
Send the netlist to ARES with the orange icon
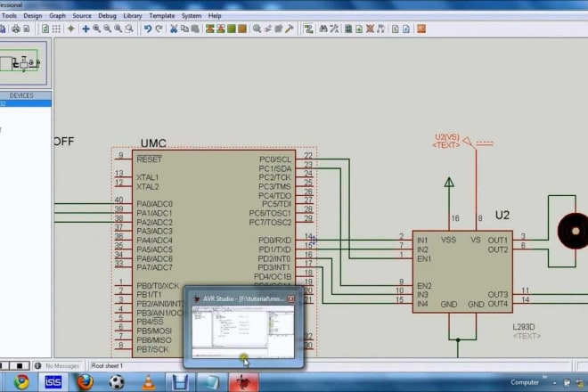click(x=421, y=29)
